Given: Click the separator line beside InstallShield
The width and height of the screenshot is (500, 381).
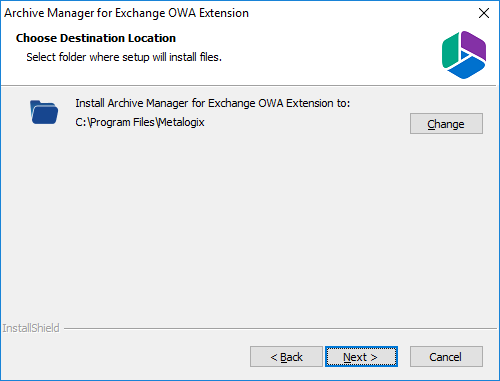Looking at the screenshot, I should pos(280,329).
